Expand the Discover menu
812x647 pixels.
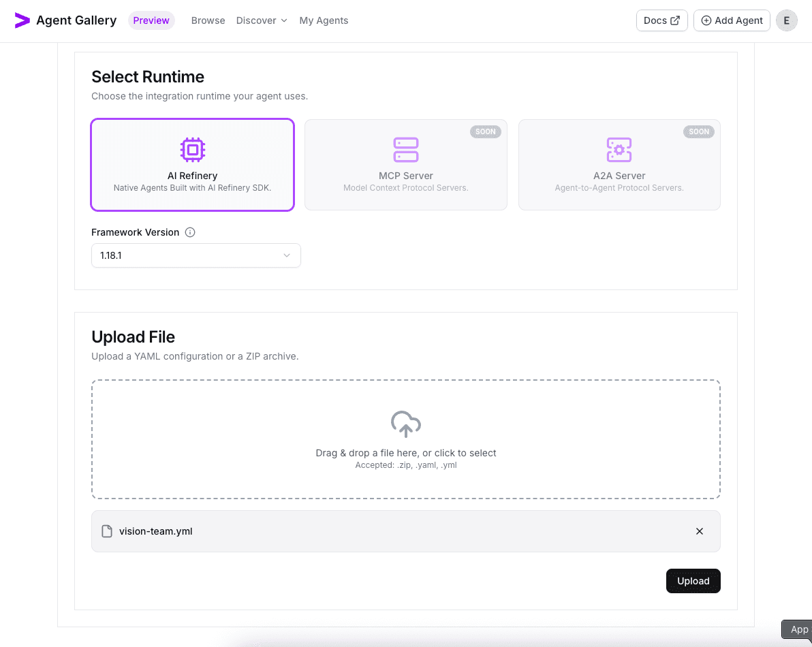[x=262, y=20]
